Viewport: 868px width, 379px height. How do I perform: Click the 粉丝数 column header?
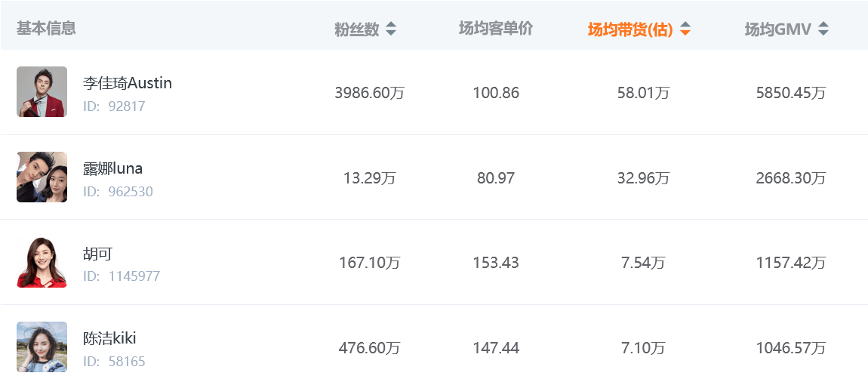pos(357,29)
